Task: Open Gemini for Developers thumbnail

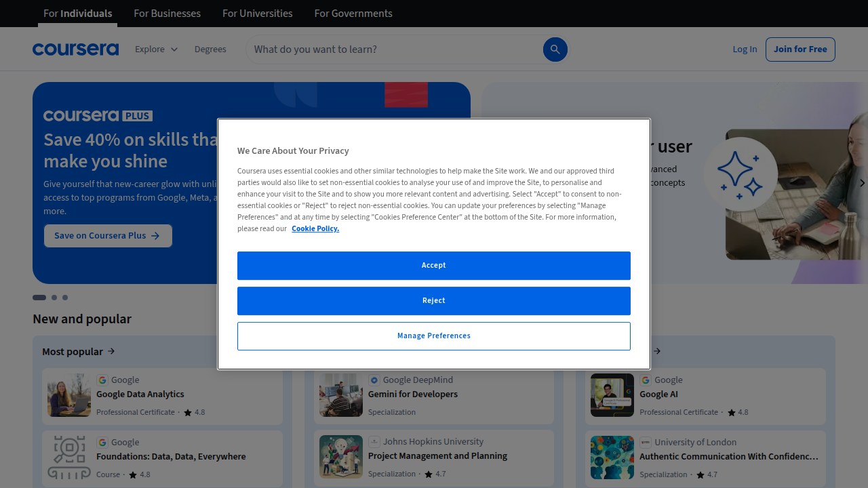Action: click(341, 395)
